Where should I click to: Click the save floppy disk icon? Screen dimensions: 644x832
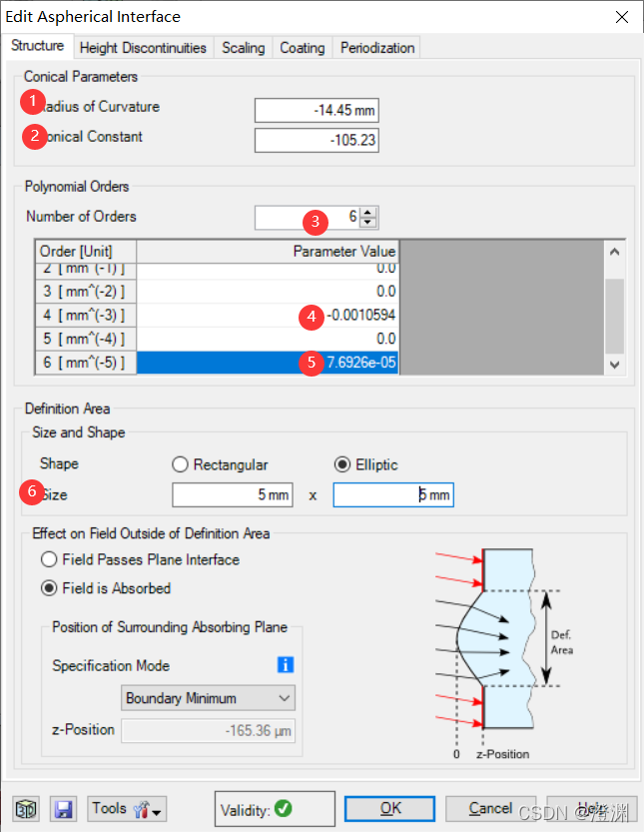coord(64,809)
